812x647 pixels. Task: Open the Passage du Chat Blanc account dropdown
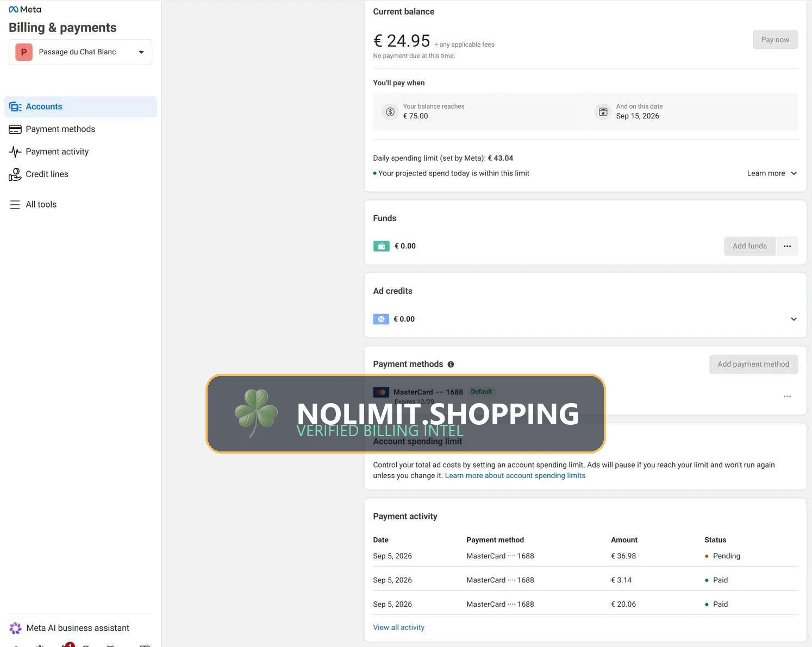(x=80, y=52)
